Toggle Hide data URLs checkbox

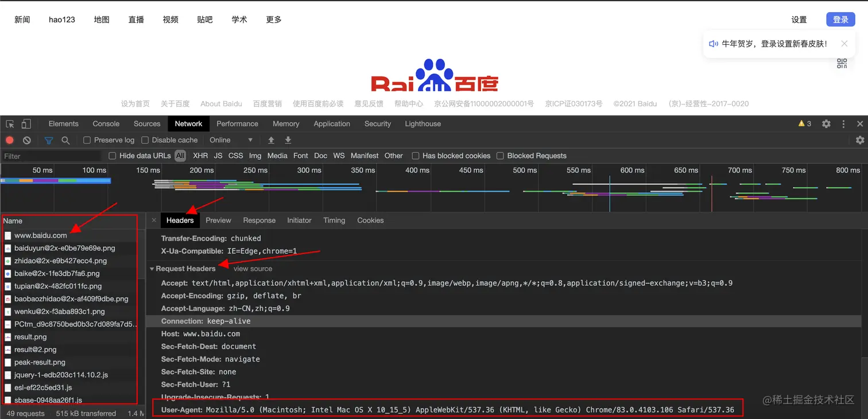pos(113,156)
